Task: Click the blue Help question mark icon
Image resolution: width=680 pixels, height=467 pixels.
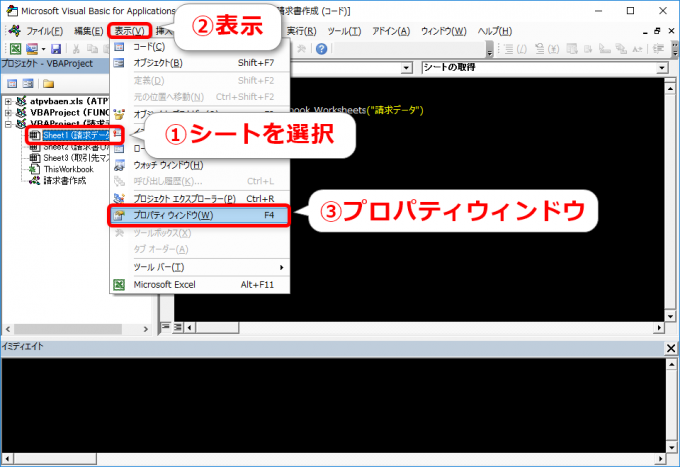Action: tap(321, 49)
